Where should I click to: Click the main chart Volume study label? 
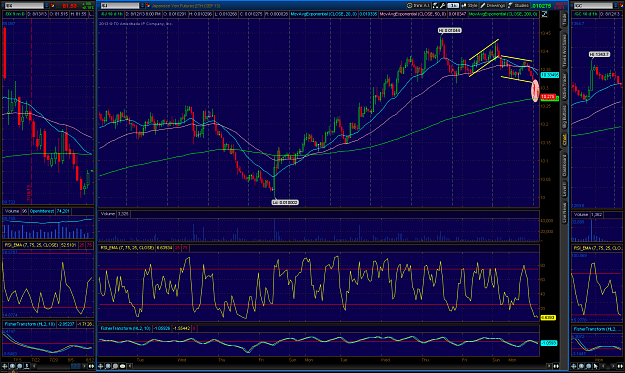coord(108,214)
